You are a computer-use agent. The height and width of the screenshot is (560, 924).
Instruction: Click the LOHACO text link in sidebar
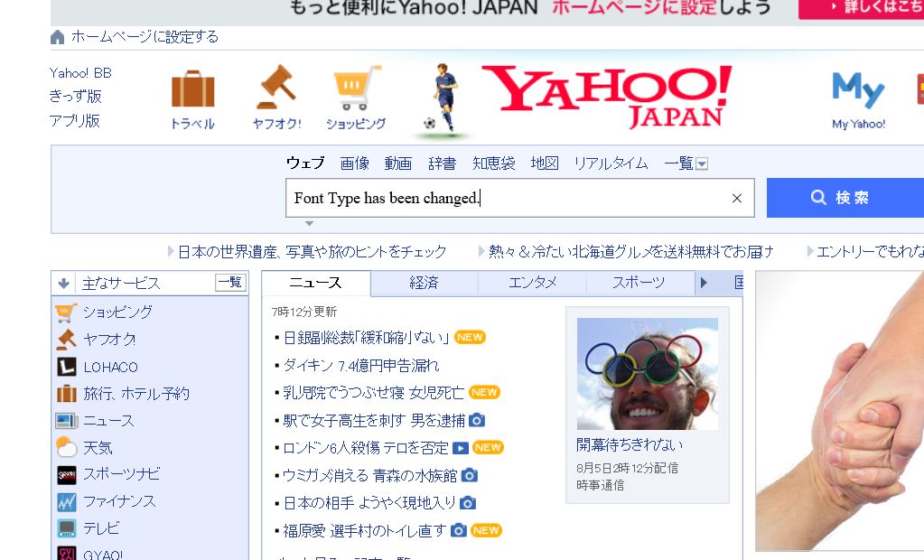click(111, 368)
